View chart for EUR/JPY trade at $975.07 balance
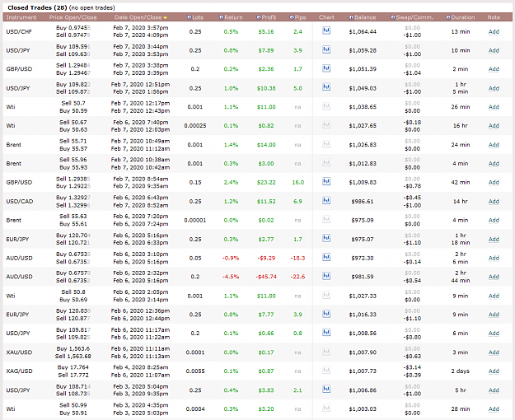515x420 pixels. (326, 238)
